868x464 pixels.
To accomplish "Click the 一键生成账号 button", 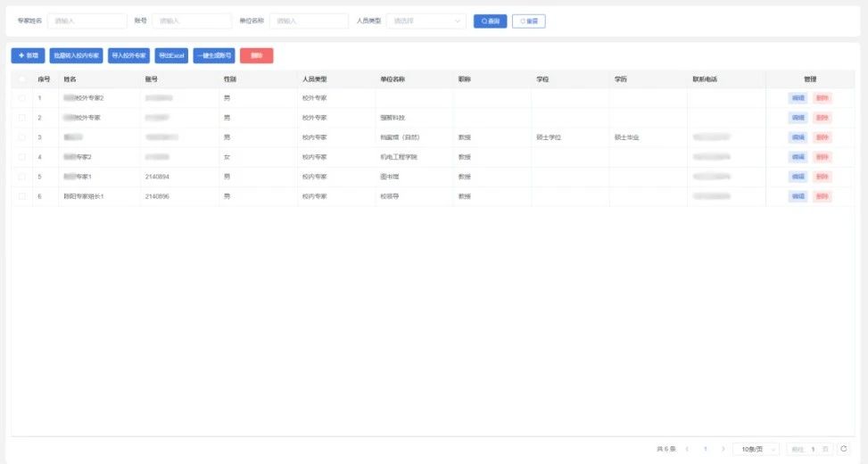I will (x=214, y=55).
